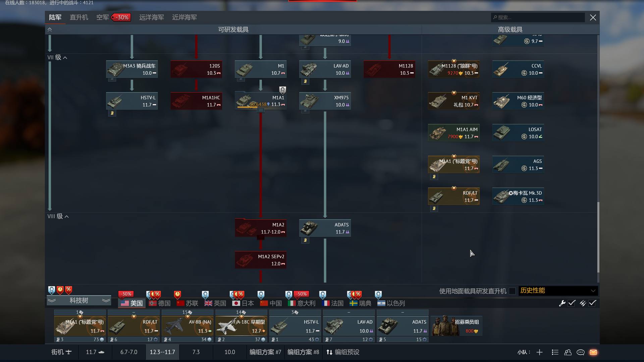Screen dimensions: 644x362
Task: Click 招募乘员组 recruit crew button
Action: coord(456,326)
